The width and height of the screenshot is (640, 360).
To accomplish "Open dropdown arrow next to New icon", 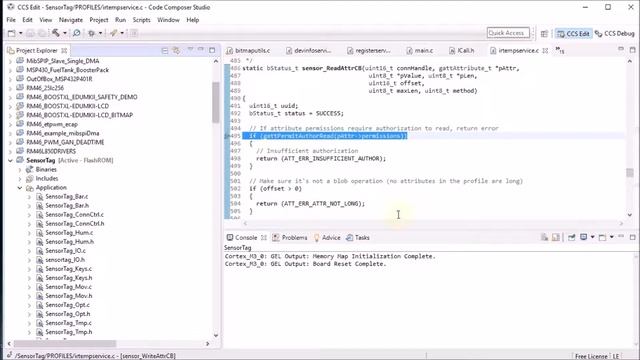I will click(x=20, y=33).
